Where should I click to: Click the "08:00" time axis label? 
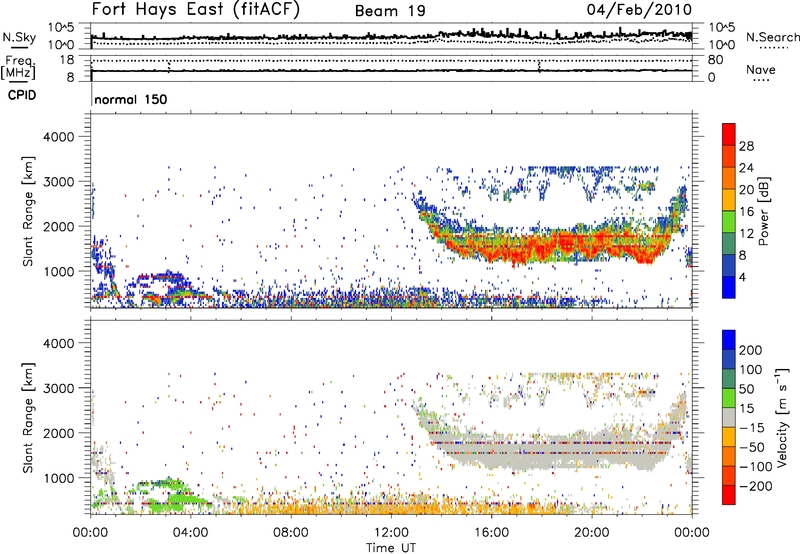tap(291, 533)
